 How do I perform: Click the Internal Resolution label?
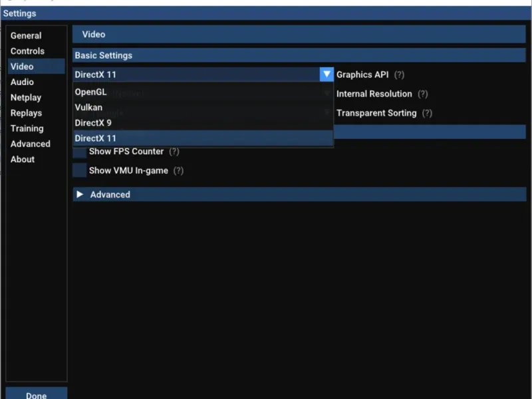pyautogui.click(x=374, y=94)
